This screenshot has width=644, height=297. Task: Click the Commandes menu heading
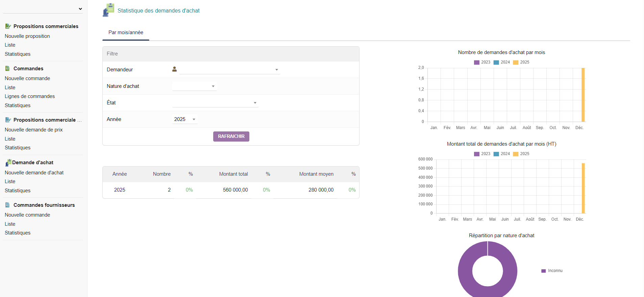click(28, 69)
